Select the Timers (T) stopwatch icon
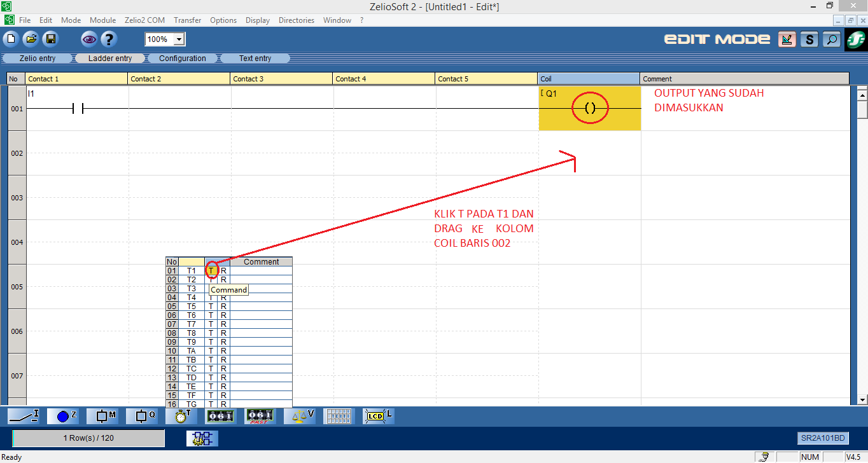Screen dimensions: 868x463 [x=181, y=417]
